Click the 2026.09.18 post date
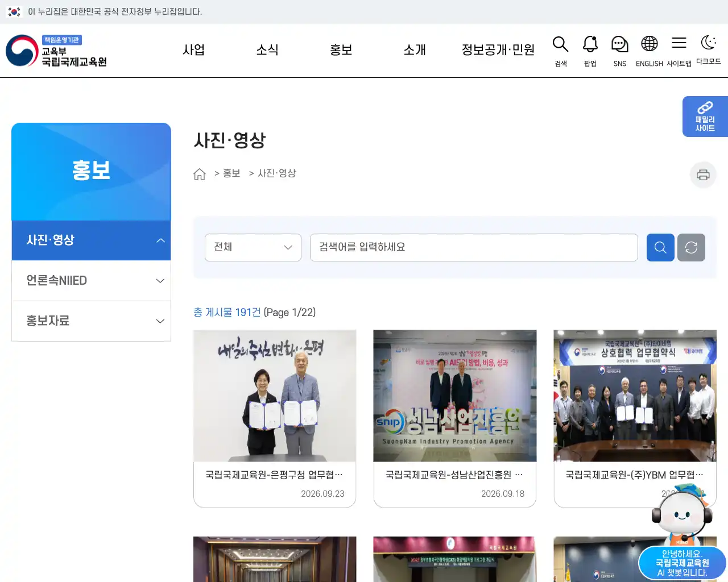 (503, 494)
